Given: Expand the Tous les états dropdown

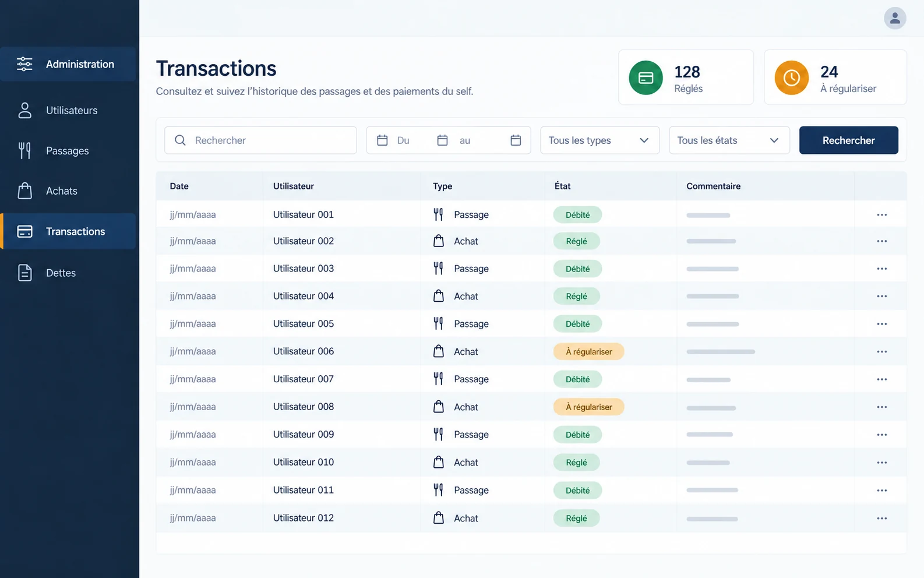Looking at the screenshot, I should coord(729,140).
